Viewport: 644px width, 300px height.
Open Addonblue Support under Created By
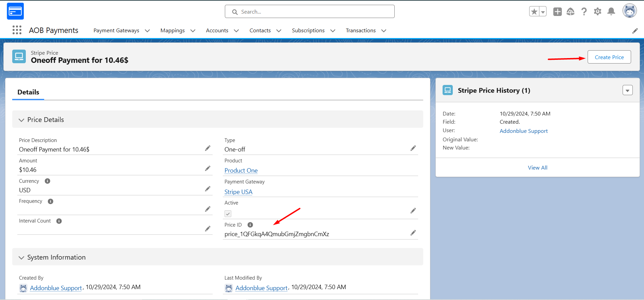[56, 288]
